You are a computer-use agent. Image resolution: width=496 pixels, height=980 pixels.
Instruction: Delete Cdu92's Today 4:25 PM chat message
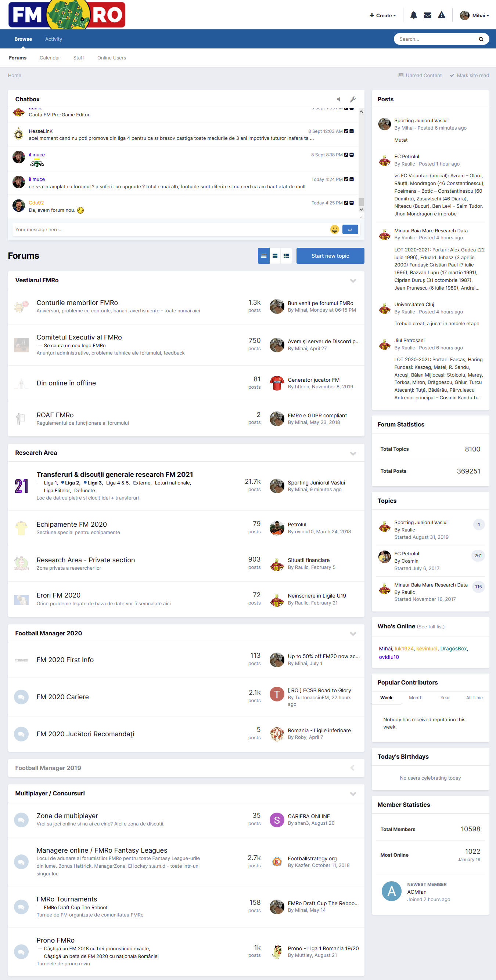coord(352,203)
